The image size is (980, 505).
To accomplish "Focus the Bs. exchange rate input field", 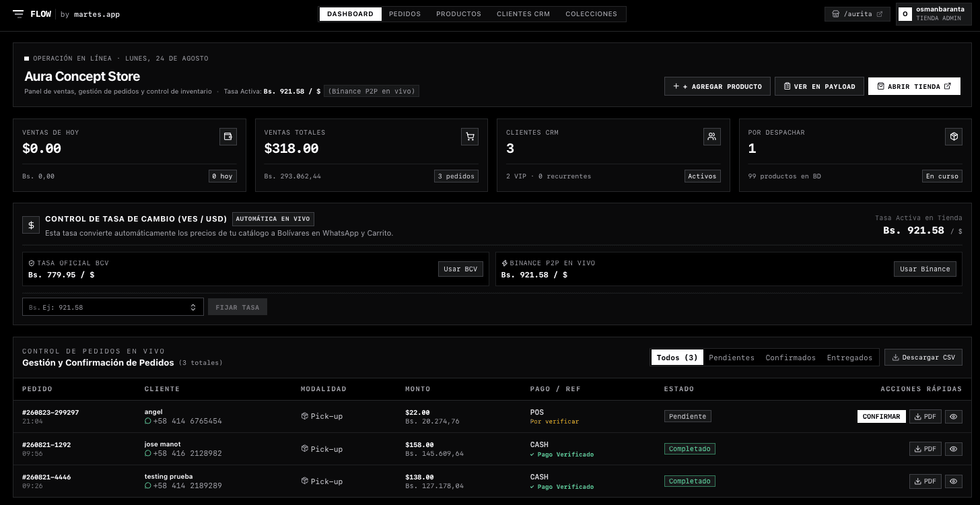I will (x=113, y=307).
